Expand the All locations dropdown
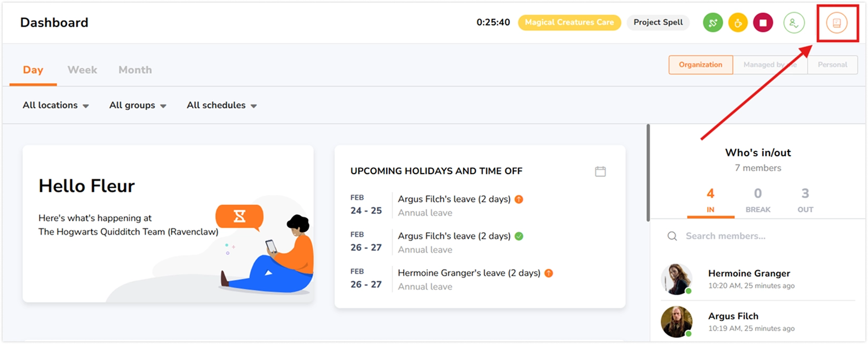The width and height of the screenshot is (868, 344). tap(55, 106)
